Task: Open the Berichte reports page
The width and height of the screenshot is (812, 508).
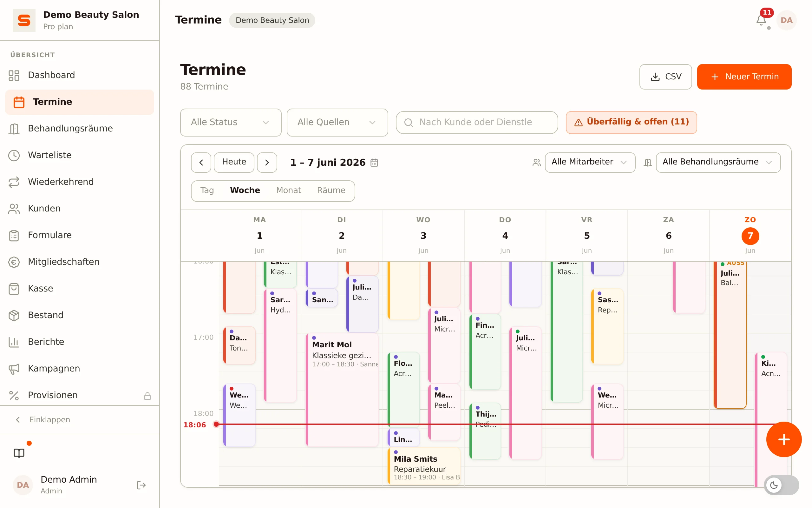Action: [80, 342]
